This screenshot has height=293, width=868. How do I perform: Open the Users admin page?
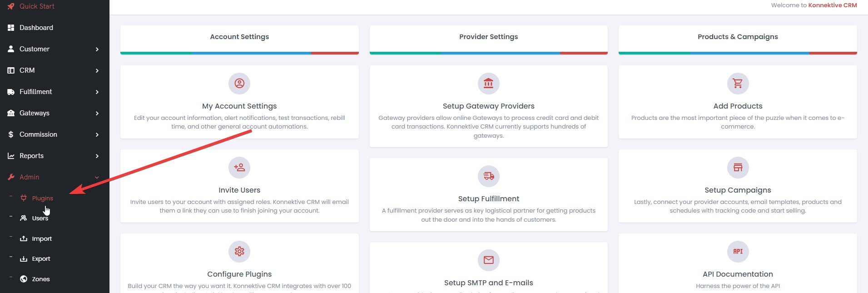(x=40, y=219)
